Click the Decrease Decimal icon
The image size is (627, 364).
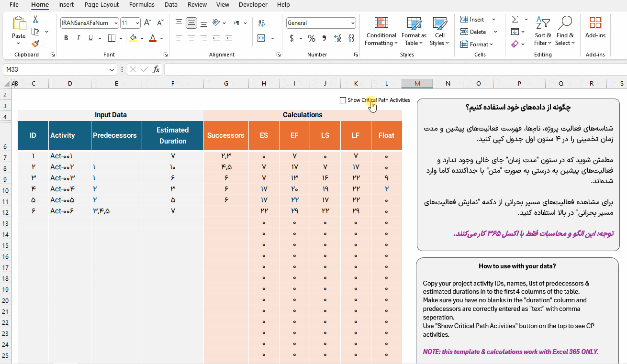[x=351, y=38]
